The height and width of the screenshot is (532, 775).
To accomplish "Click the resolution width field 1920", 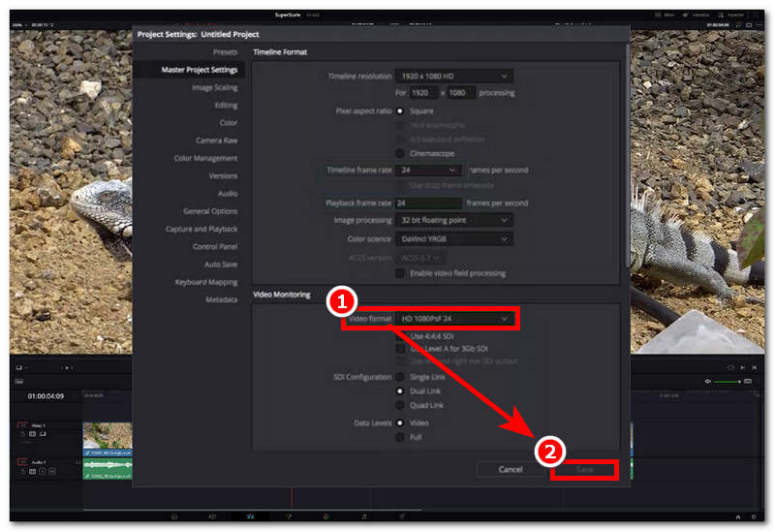I will click(x=423, y=93).
